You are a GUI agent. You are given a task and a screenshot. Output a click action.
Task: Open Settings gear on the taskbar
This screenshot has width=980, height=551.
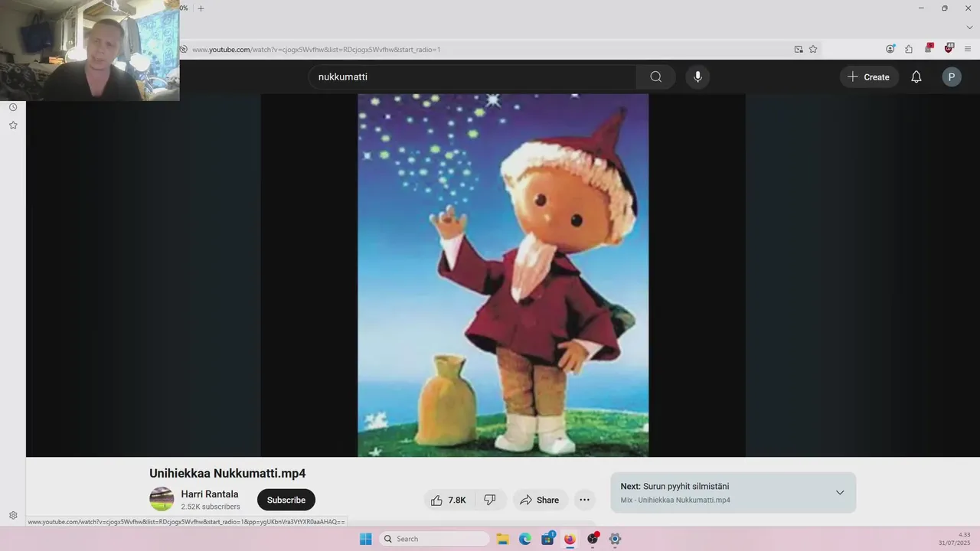[x=615, y=539]
